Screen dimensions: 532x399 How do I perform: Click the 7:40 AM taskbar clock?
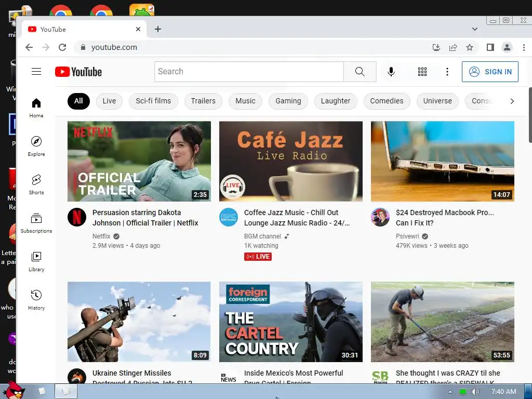coord(503,392)
